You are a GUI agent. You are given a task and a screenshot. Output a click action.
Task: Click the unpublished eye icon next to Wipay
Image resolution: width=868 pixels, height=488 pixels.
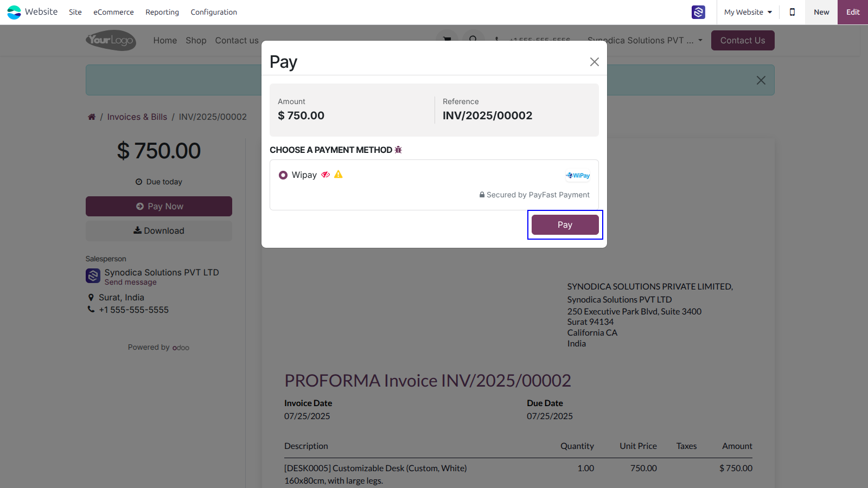[325, 175]
